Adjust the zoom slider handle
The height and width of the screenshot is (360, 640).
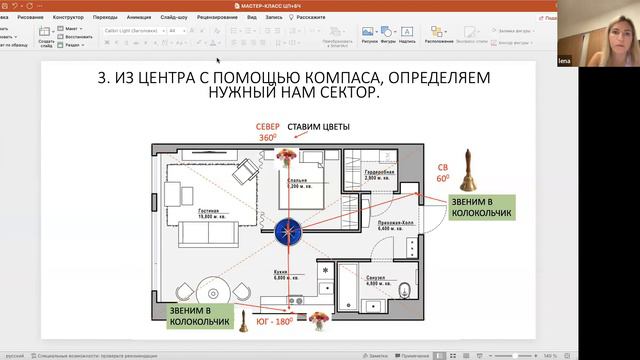tap(515, 356)
